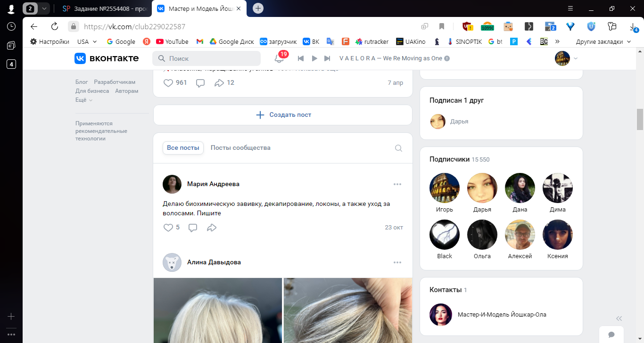Share the post with 12 reposts
Image resolution: width=644 pixels, height=343 pixels.
point(219,83)
